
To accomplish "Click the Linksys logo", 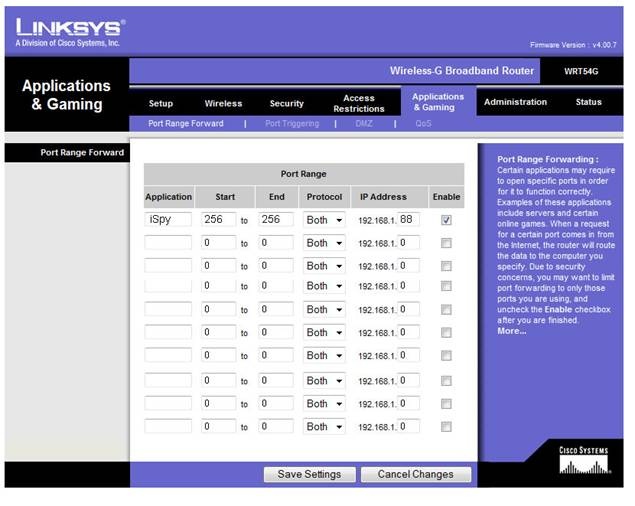I will [70, 31].
